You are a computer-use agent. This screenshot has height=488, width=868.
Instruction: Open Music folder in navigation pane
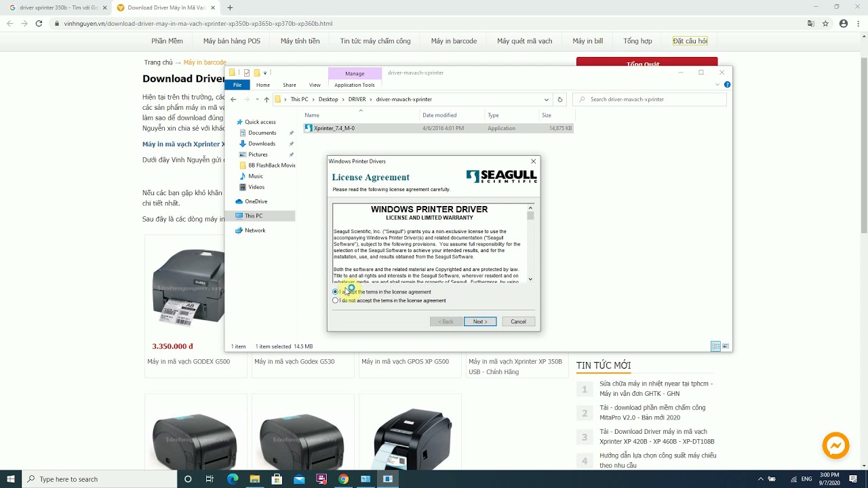pos(255,176)
